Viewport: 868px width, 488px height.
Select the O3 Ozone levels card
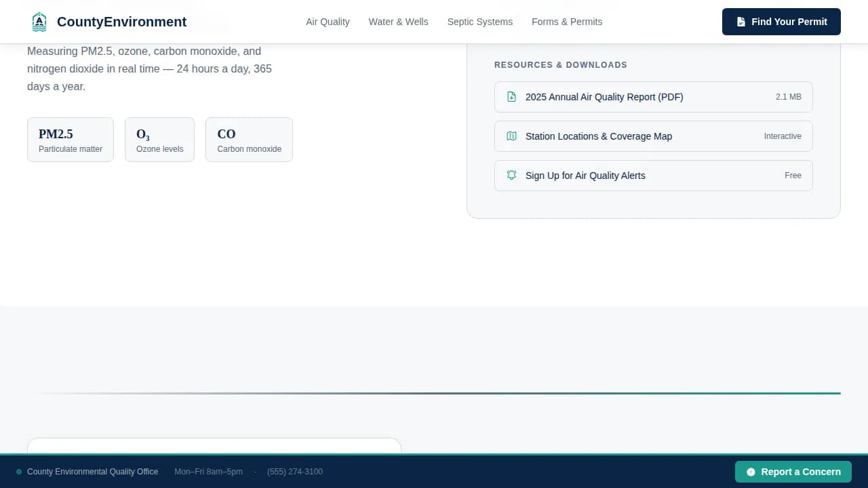click(159, 140)
